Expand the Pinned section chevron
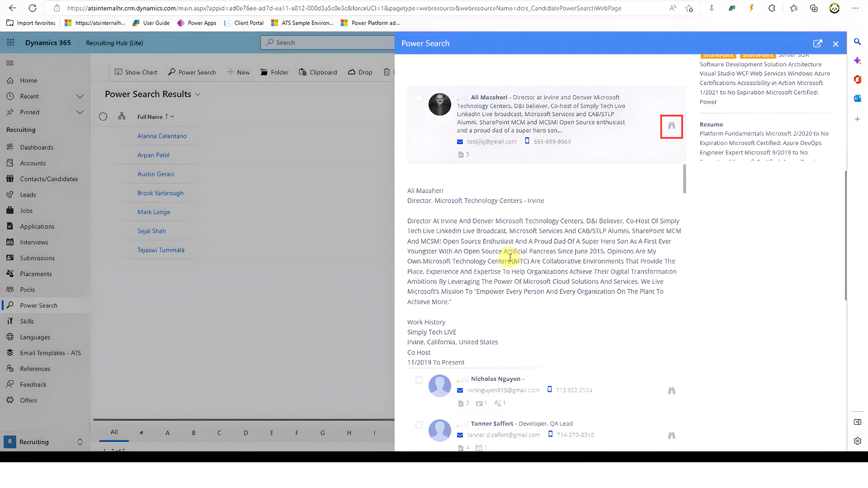Viewport: 868px width, 488px height. (80, 112)
